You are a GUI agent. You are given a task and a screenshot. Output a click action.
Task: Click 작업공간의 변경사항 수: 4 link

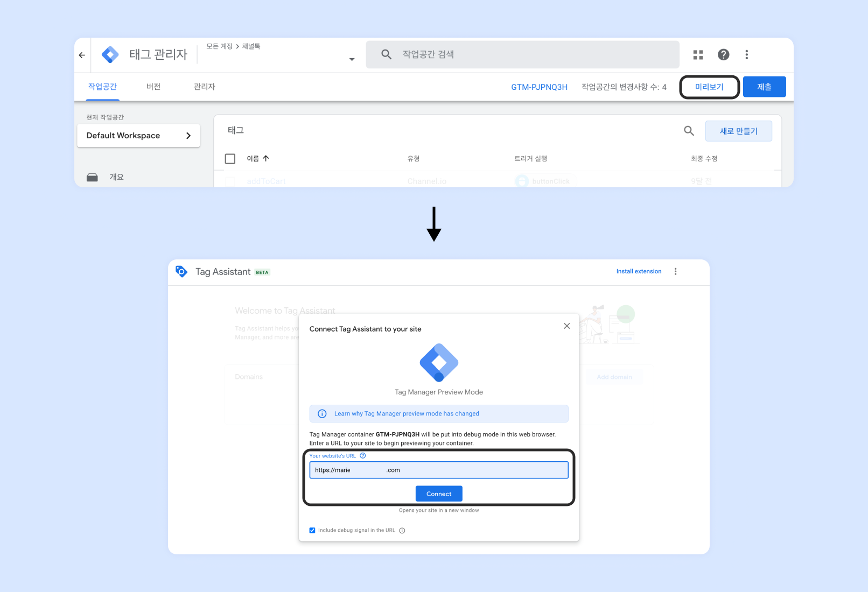(x=624, y=87)
